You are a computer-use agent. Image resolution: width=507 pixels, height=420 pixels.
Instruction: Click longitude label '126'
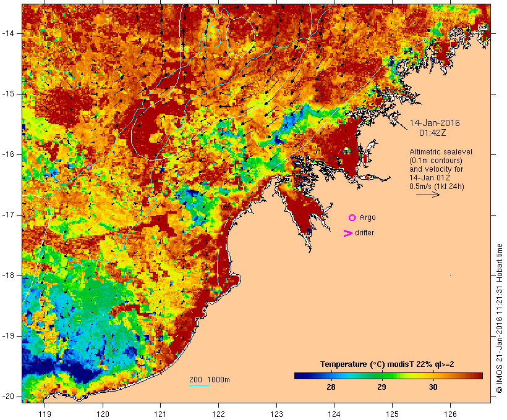450,414
